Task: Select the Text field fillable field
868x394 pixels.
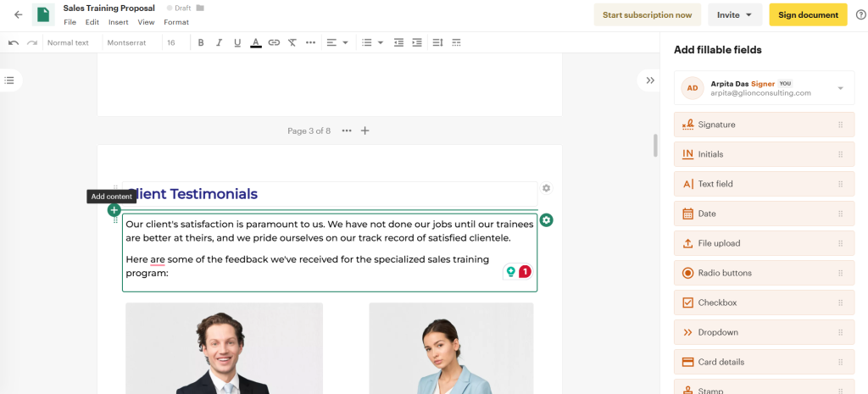Action: (x=764, y=184)
